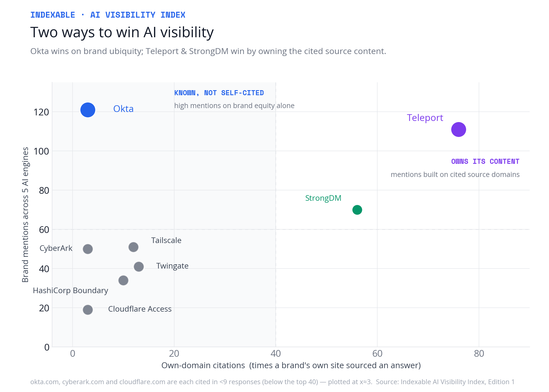Click the "Twingate" point label
This screenshot has width=549, height=392.
click(172, 266)
